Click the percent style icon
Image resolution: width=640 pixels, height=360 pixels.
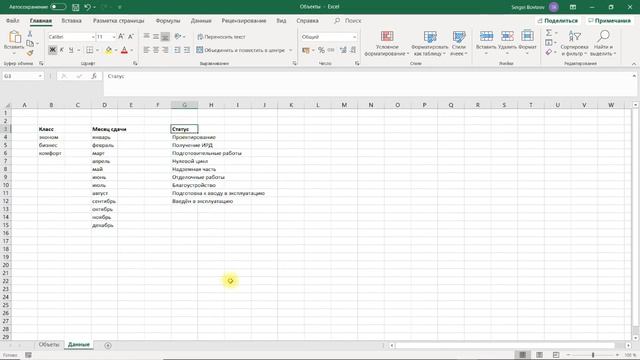coord(321,50)
